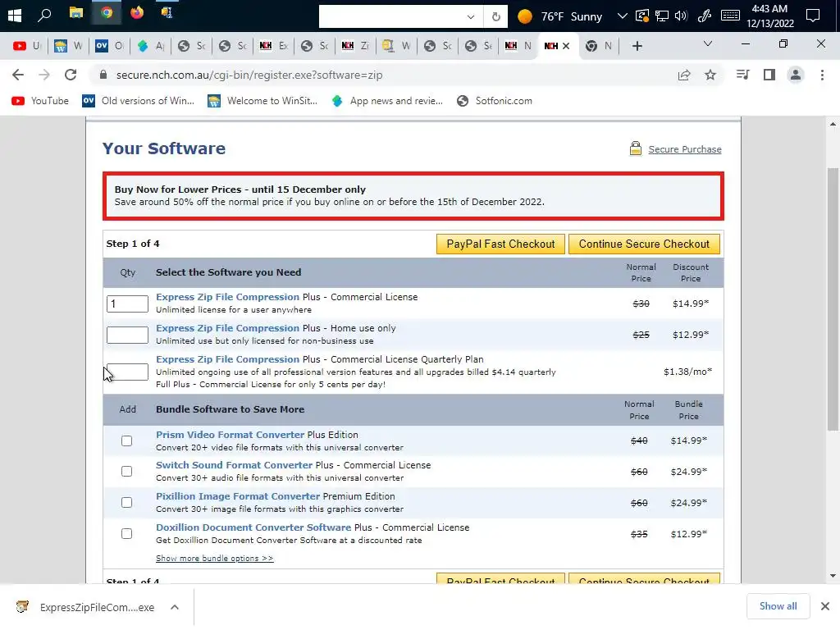
Task: Click Show all downloads button
Action: click(778, 606)
